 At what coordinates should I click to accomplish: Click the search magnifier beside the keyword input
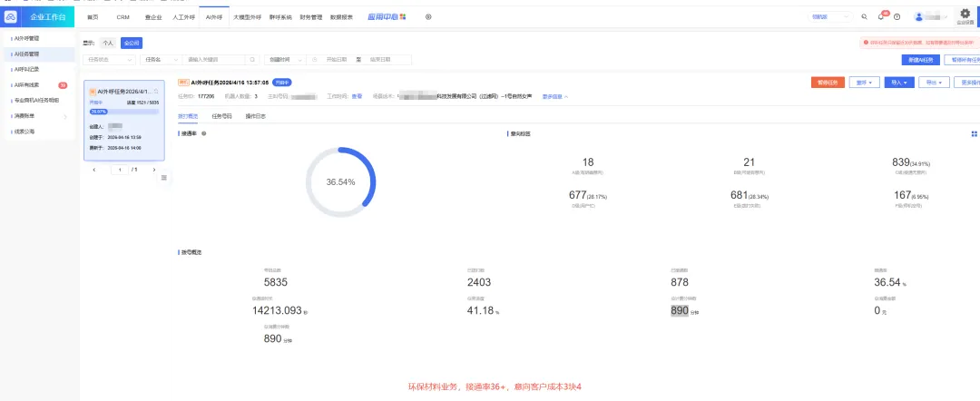[252, 59]
